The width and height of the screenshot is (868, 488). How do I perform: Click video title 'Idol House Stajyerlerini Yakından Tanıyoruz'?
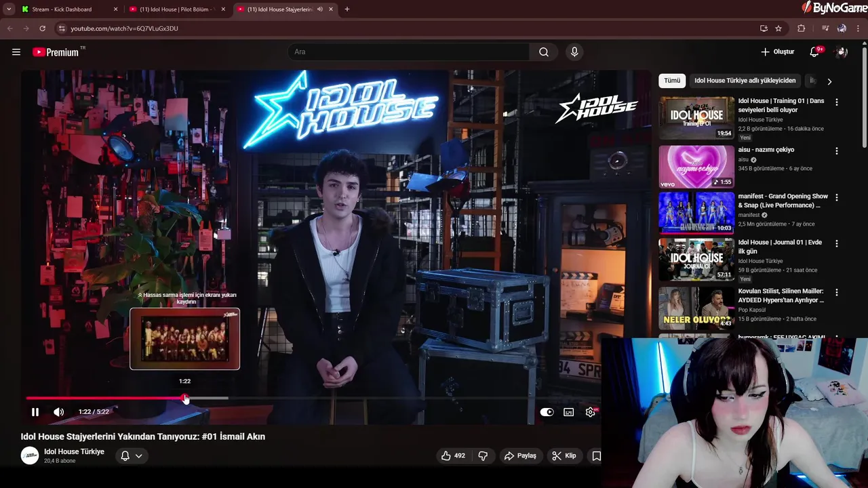tap(142, 436)
